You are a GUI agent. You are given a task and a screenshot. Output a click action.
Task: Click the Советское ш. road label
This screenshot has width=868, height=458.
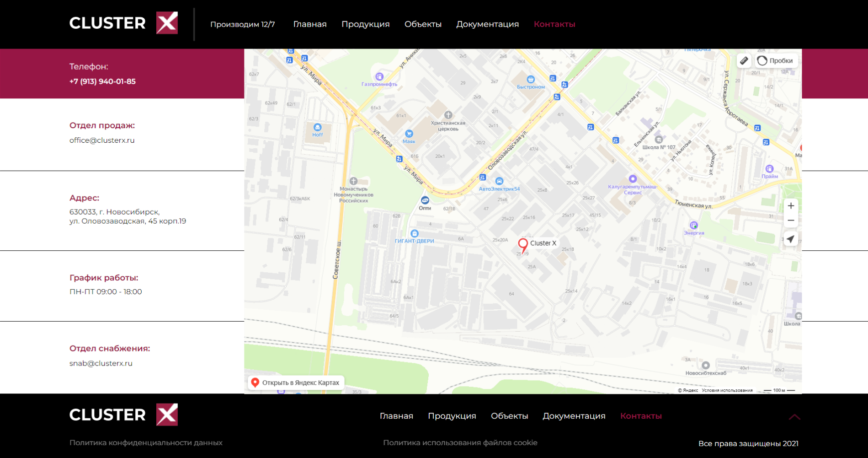(x=336, y=259)
